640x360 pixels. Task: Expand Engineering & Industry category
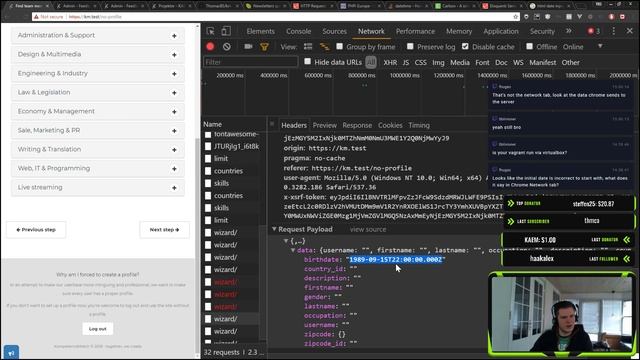coord(98,73)
